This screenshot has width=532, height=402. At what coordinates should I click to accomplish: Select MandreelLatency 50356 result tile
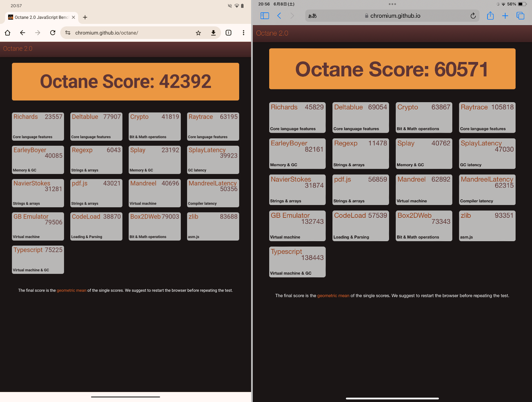[213, 193]
